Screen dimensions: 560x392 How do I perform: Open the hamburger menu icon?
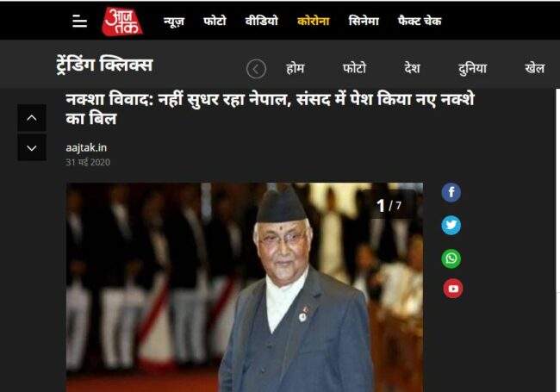[x=79, y=22]
